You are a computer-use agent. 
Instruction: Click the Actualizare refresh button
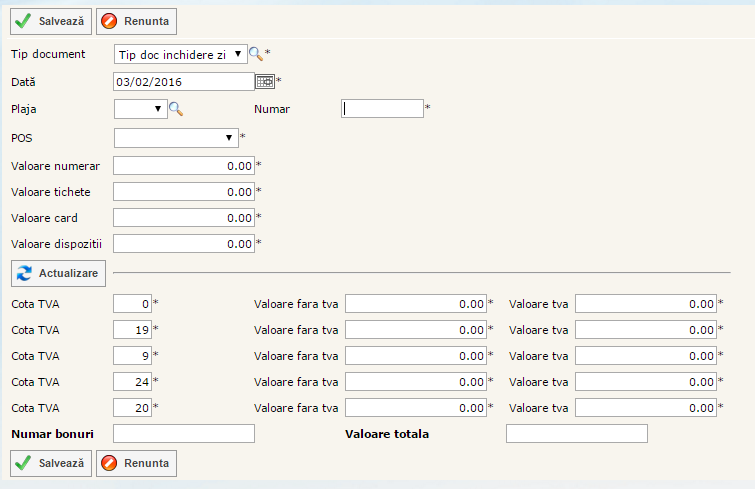(58, 272)
